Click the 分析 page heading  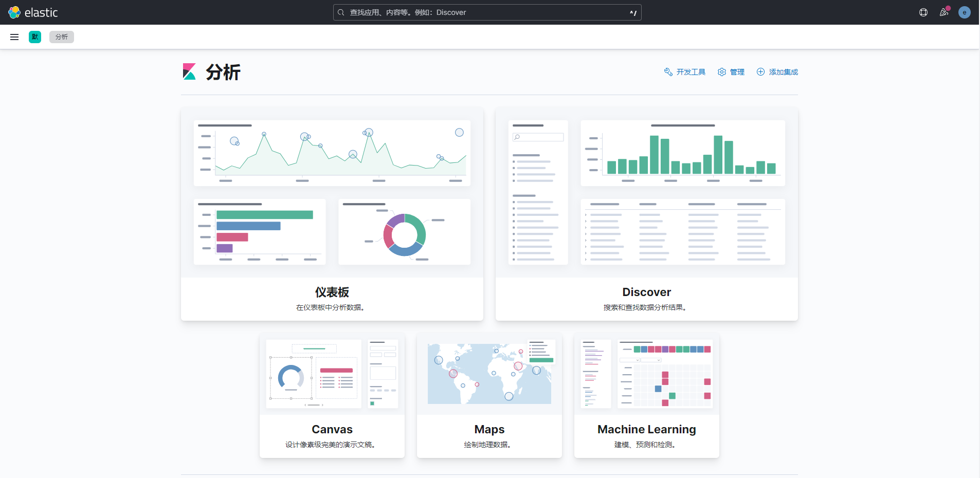coord(223,72)
